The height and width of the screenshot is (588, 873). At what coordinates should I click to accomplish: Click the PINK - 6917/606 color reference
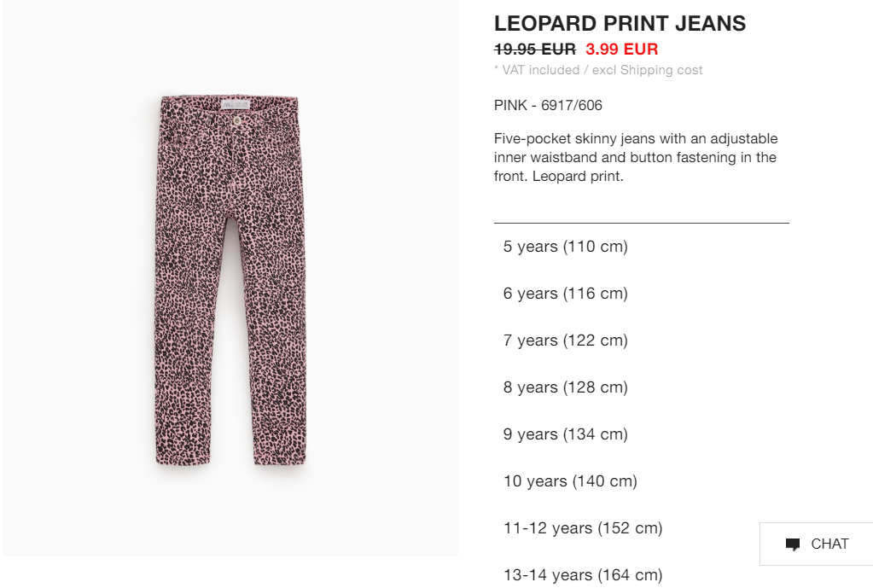548,105
